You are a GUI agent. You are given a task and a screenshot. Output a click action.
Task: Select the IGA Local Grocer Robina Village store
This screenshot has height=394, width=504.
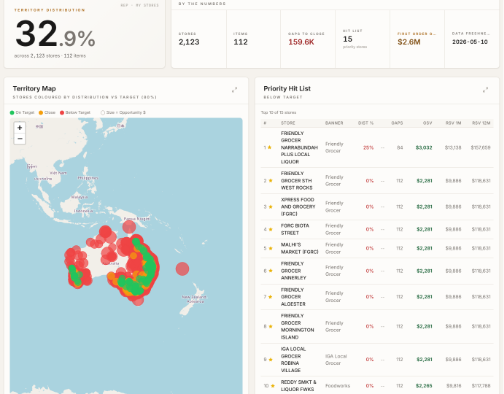[x=293, y=359]
